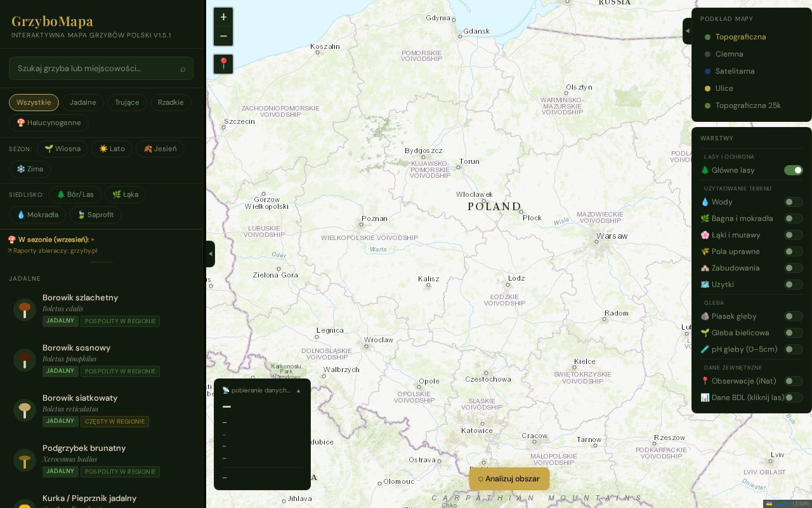This screenshot has height=508, width=812.
Task: Select the Wiosna season chip
Action: pos(62,149)
